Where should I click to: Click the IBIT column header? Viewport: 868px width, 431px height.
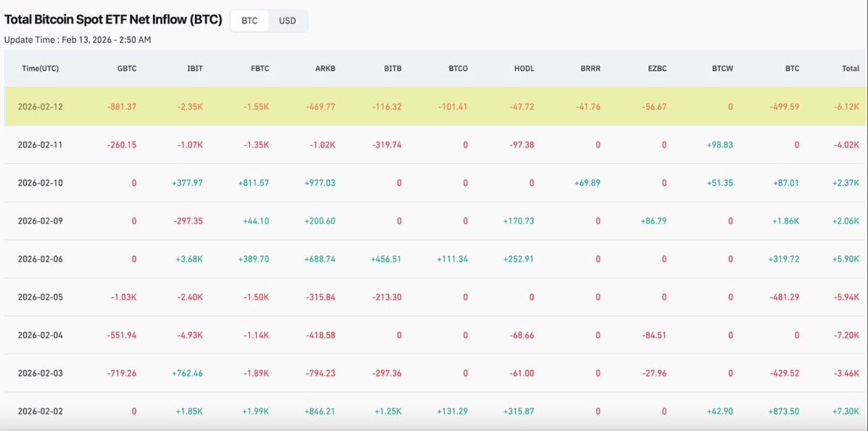click(195, 69)
